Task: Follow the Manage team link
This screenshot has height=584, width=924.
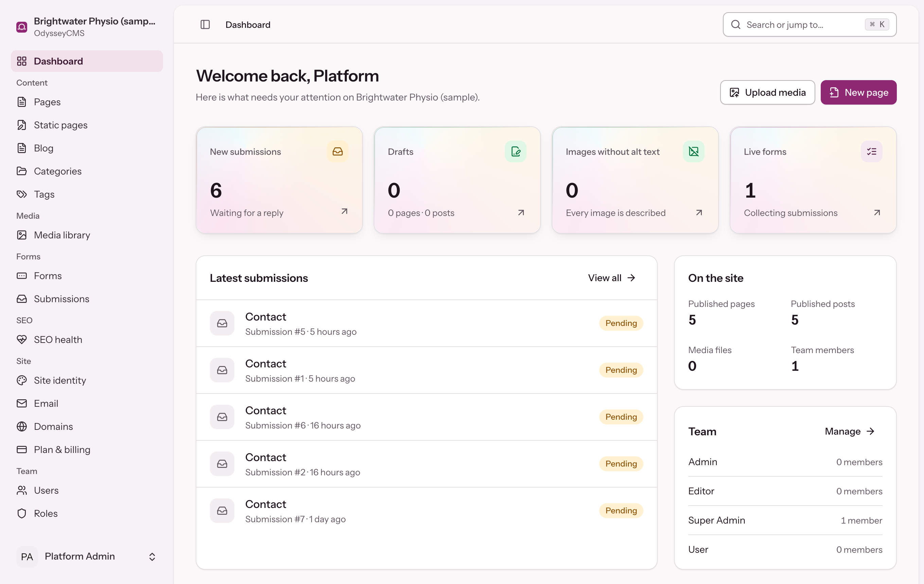Action: tap(850, 431)
